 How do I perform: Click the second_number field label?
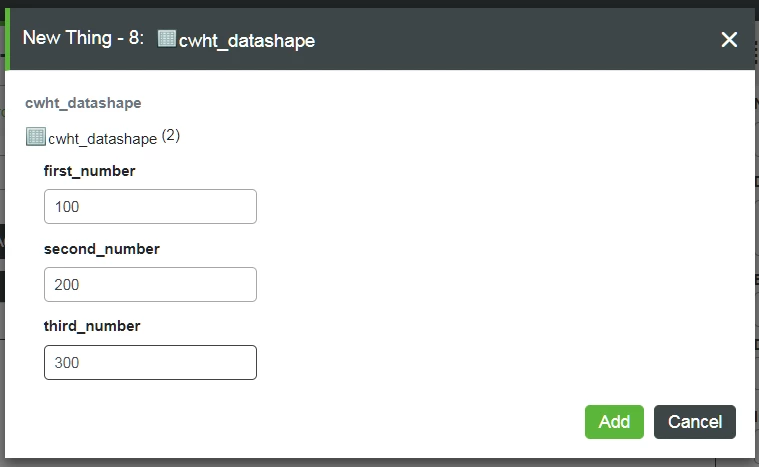pos(102,249)
